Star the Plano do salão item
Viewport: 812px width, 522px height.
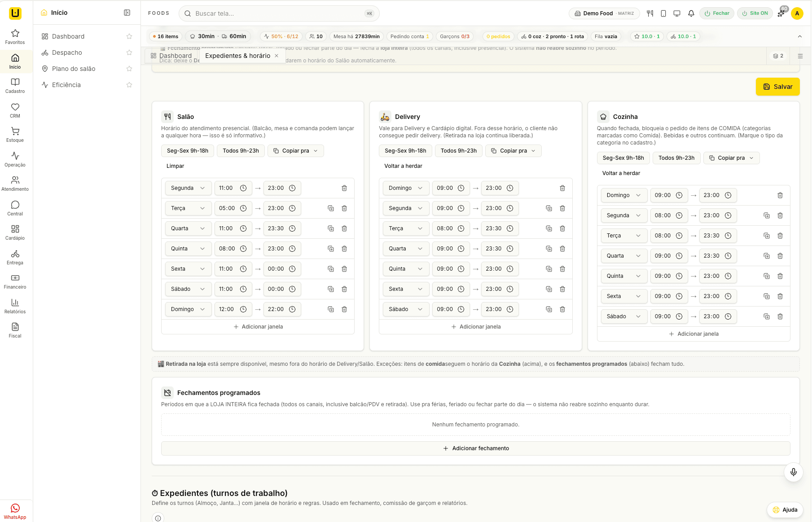click(129, 69)
